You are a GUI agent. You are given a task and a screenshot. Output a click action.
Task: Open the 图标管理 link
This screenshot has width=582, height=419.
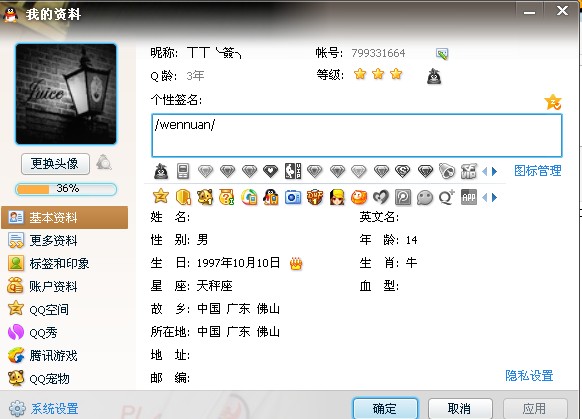point(537,171)
